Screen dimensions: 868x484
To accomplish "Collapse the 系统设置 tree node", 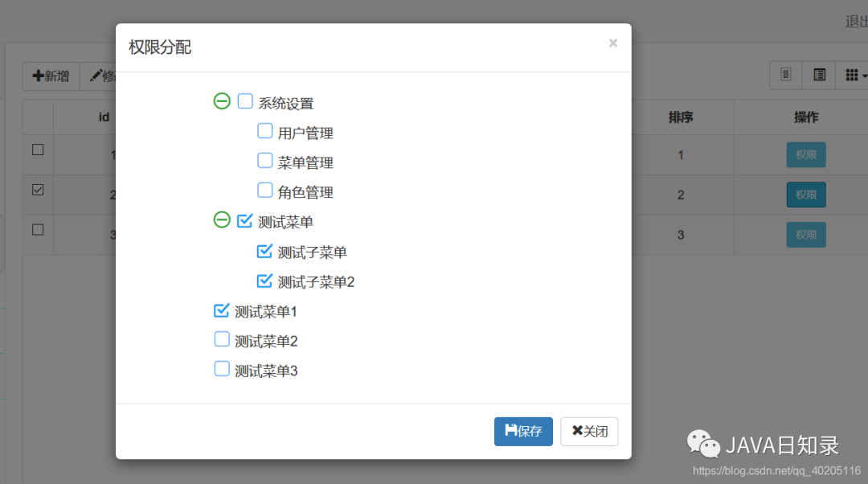I will pyautogui.click(x=222, y=101).
